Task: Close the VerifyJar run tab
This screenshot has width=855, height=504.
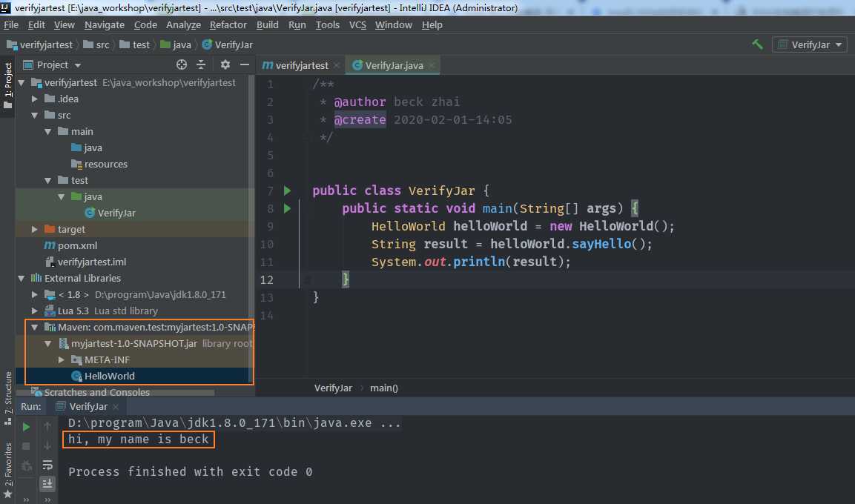Action: [x=116, y=406]
